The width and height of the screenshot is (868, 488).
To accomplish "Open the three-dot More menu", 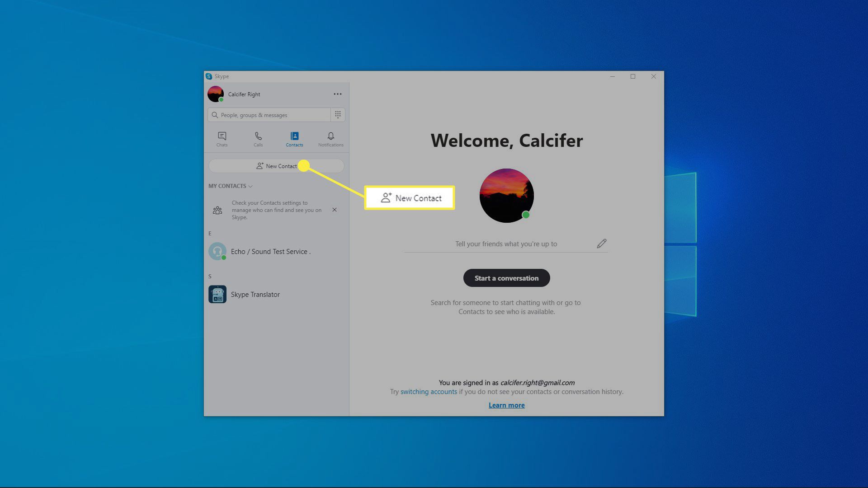I will (x=337, y=94).
